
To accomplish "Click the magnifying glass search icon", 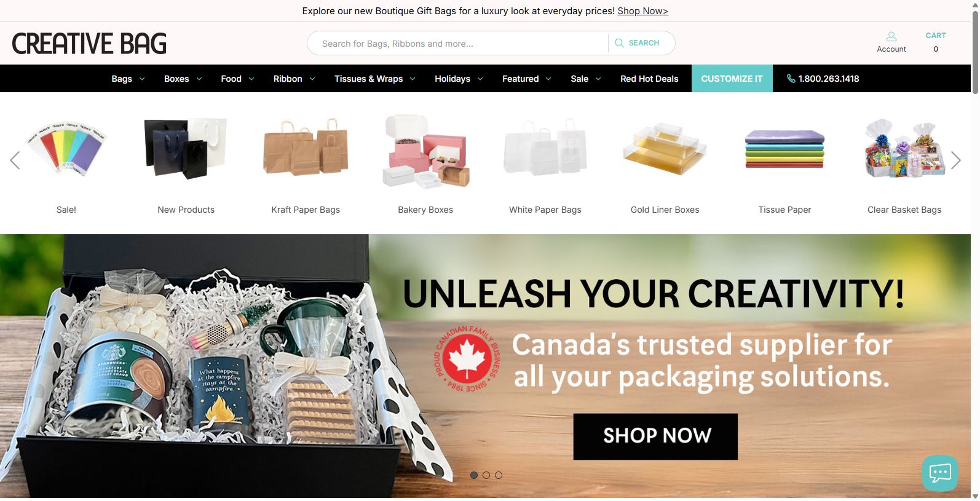I will 619,43.
